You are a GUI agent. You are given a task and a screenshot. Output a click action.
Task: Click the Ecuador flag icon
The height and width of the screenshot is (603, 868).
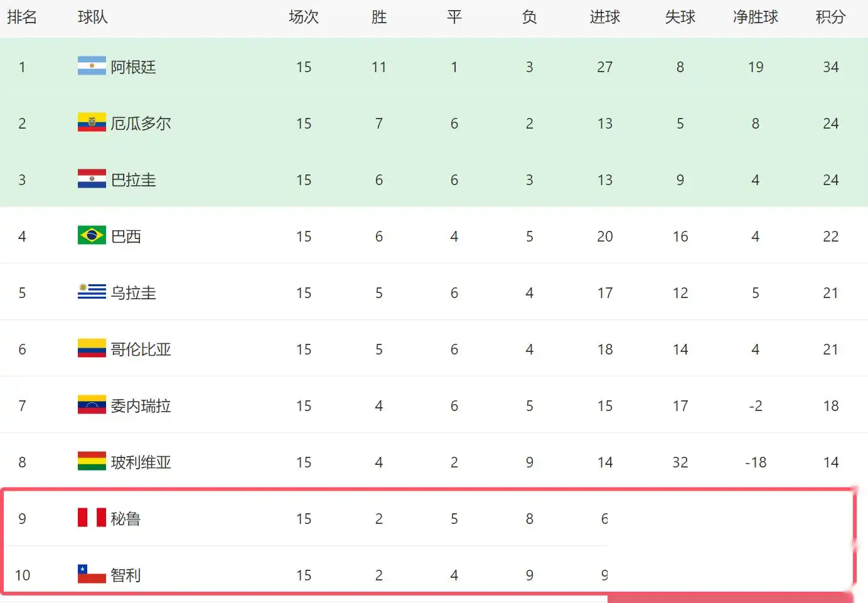click(92, 122)
